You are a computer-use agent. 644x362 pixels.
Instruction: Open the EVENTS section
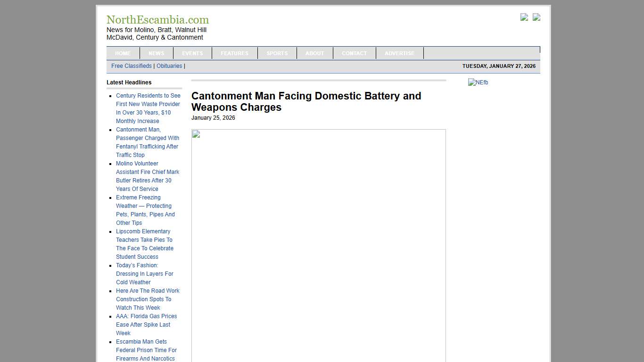[192, 53]
